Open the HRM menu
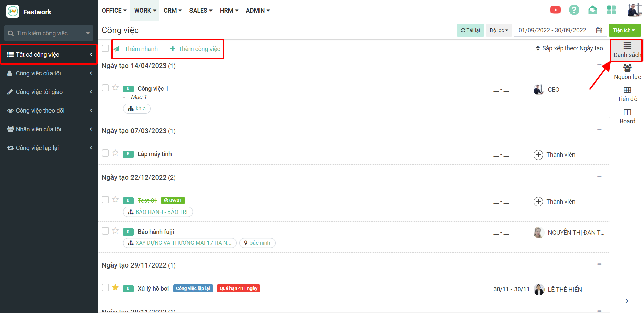This screenshot has width=644, height=313. 229,11
